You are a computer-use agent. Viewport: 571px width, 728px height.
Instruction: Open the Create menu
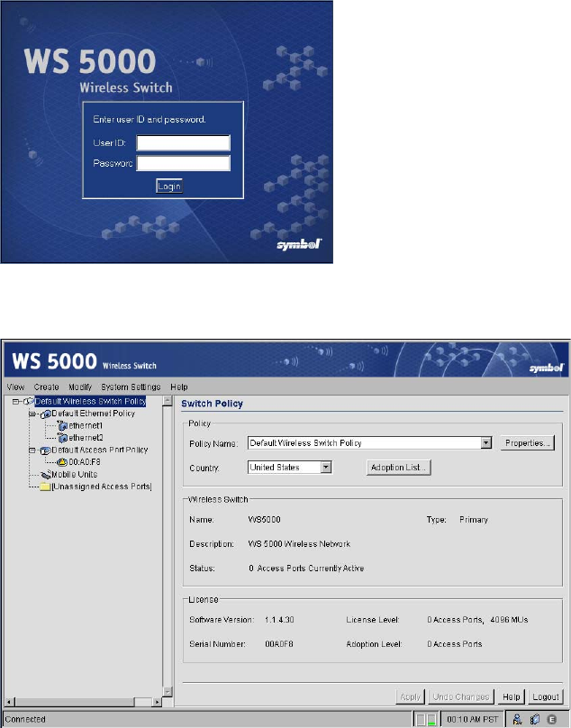pyautogui.click(x=46, y=387)
